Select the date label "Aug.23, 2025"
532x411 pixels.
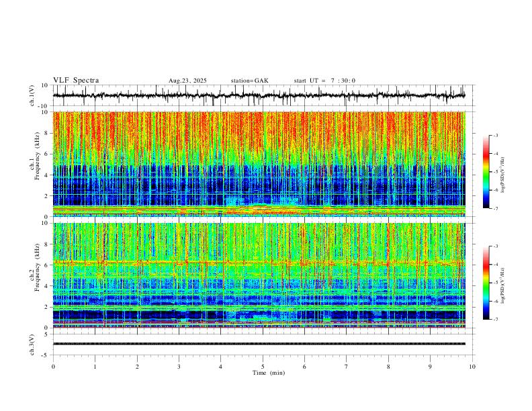coord(187,81)
